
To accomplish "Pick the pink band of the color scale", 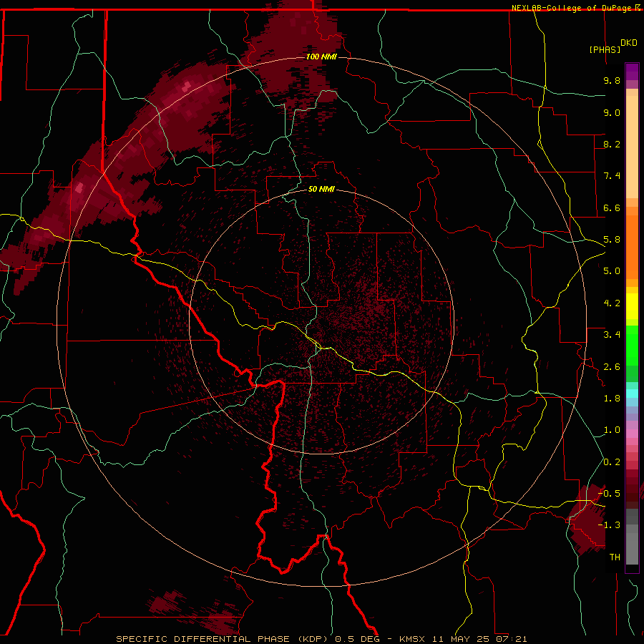I will pos(632,434).
